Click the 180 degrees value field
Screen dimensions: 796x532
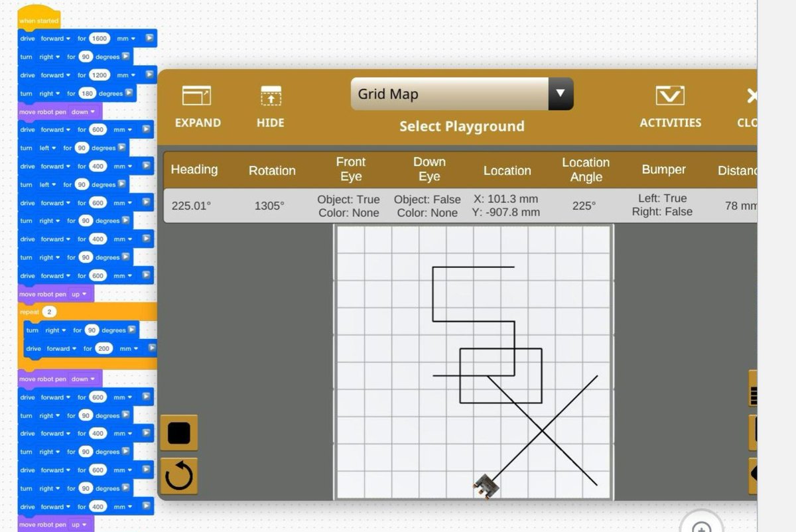(88, 94)
